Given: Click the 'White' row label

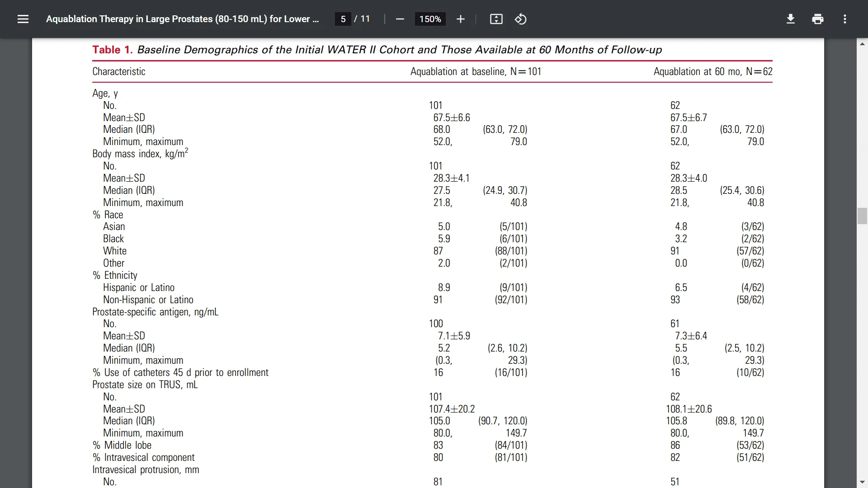Looking at the screenshot, I should point(115,251).
